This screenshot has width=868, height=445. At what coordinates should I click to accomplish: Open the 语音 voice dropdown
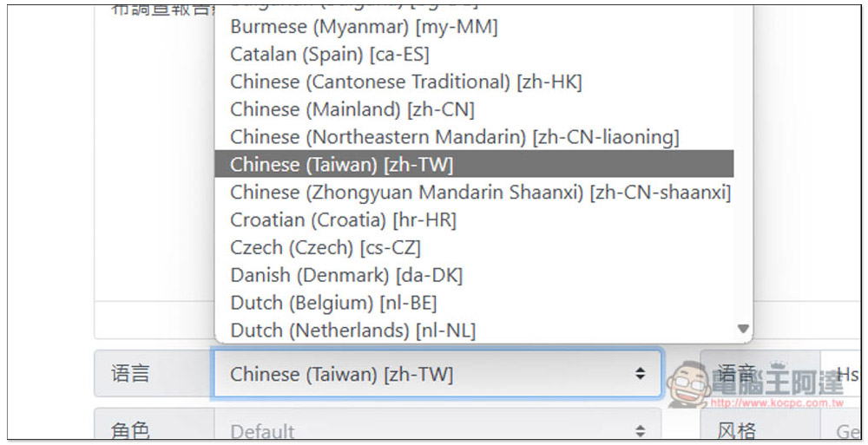(x=840, y=374)
